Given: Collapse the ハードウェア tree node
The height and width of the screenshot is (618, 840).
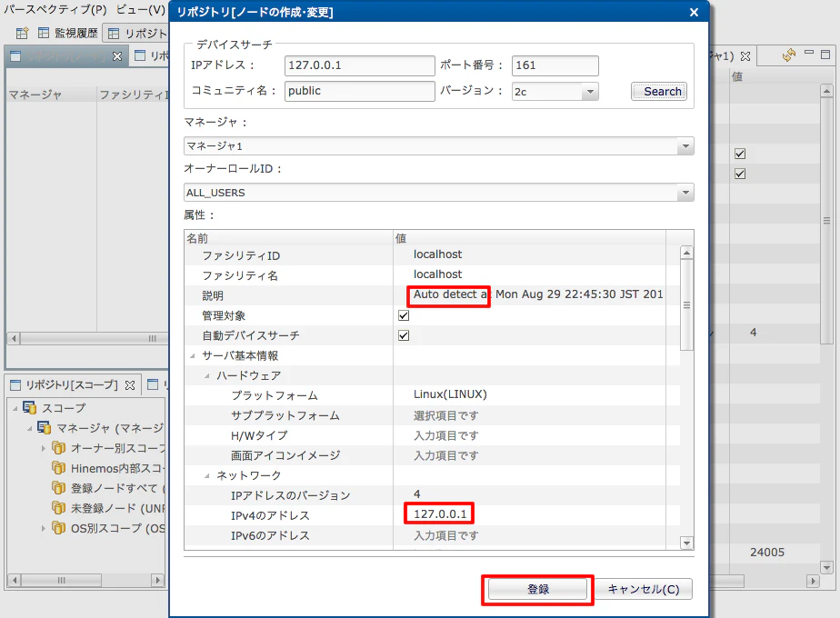Looking at the screenshot, I should coord(206,376).
